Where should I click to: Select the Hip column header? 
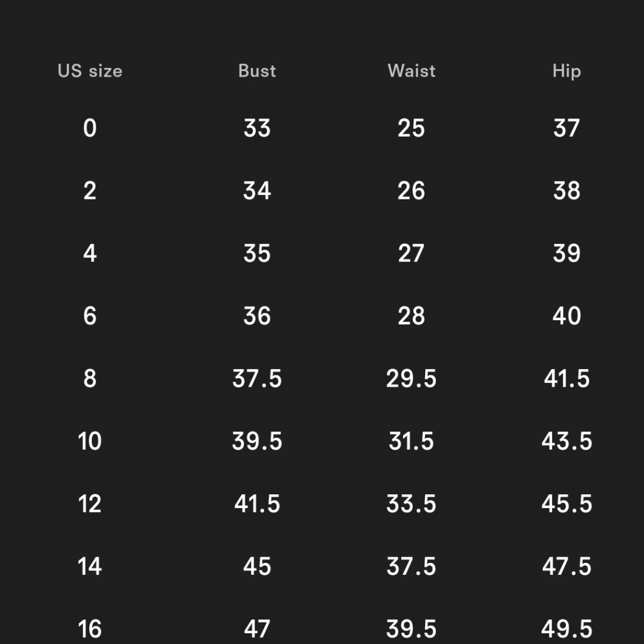[566, 71]
